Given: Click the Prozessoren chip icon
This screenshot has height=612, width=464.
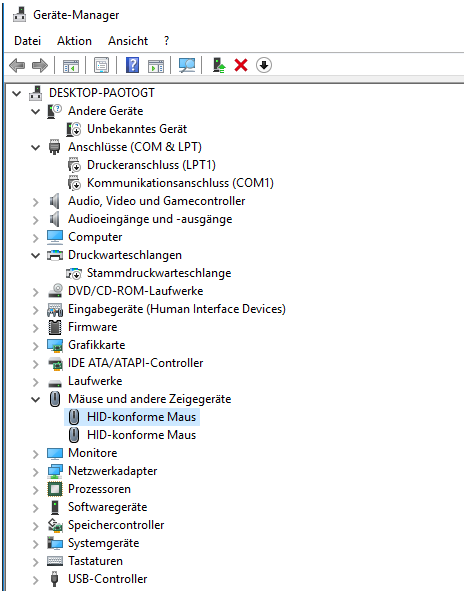Looking at the screenshot, I should point(55,489).
